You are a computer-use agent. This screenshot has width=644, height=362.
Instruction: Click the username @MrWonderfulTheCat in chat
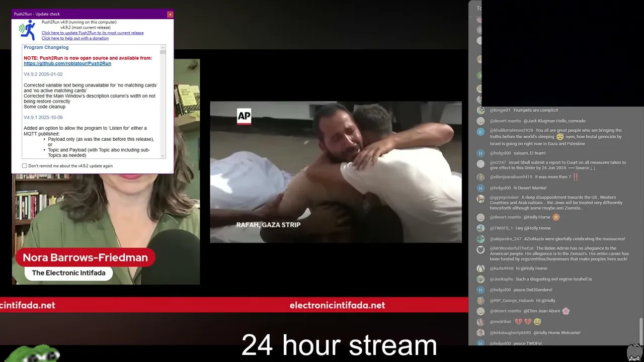(512, 248)
